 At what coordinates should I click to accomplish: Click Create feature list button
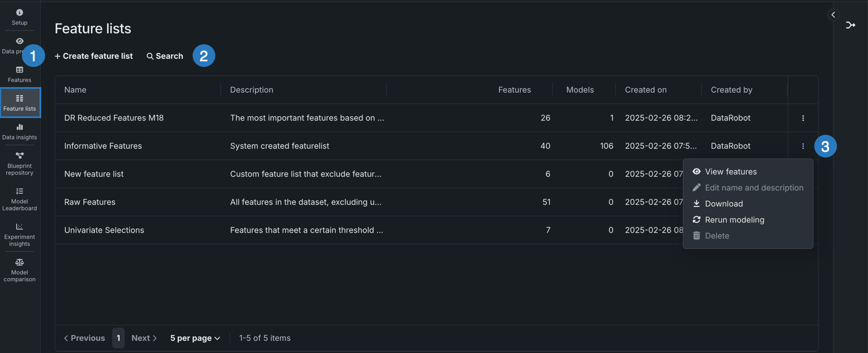click(94, 56)
